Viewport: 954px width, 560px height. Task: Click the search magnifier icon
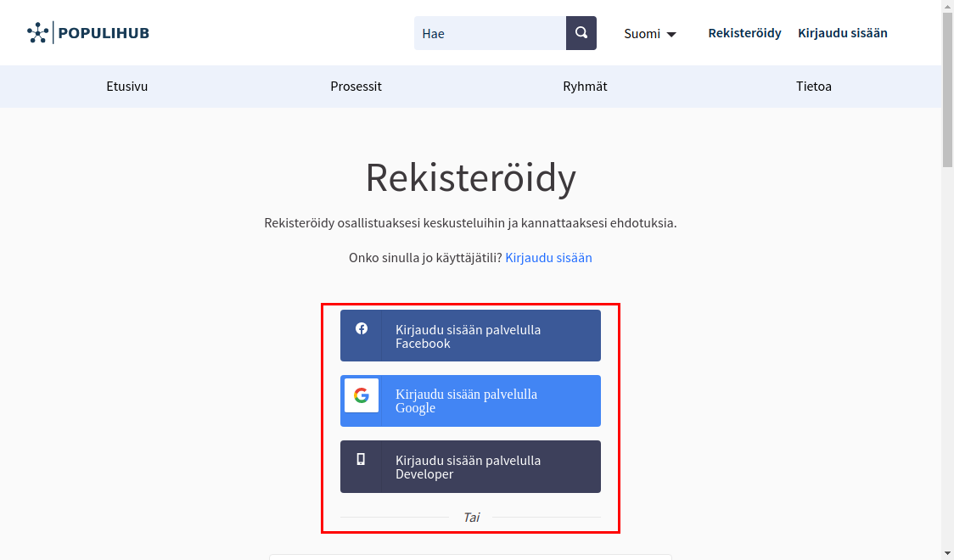pos(581,32)
